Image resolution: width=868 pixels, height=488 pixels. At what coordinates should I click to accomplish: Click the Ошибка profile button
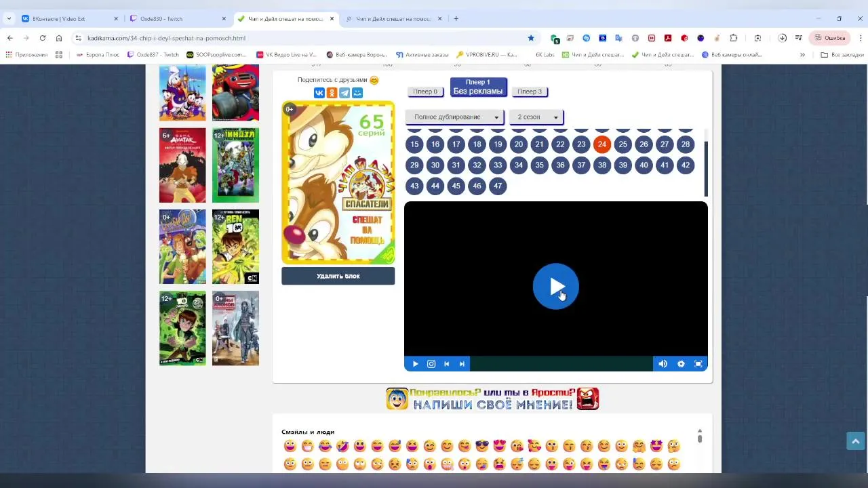(830, 38)
